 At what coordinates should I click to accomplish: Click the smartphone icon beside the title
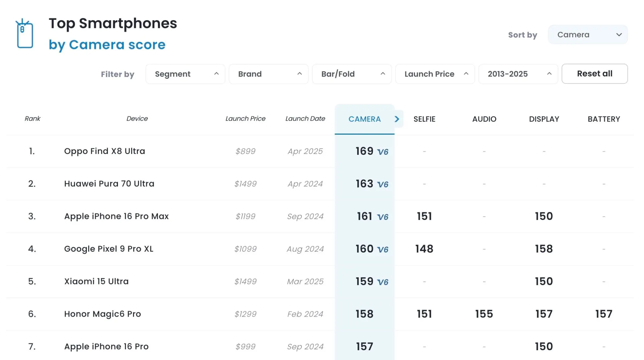25,34
